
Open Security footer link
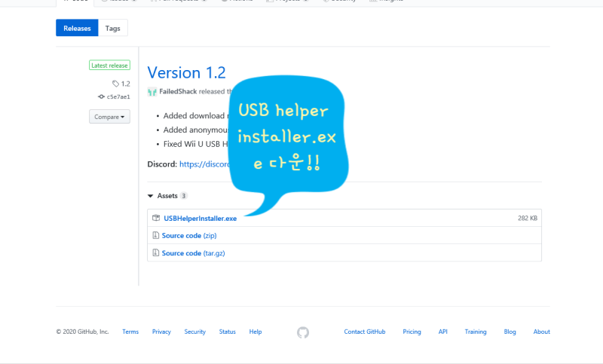[x=195, y=332]
